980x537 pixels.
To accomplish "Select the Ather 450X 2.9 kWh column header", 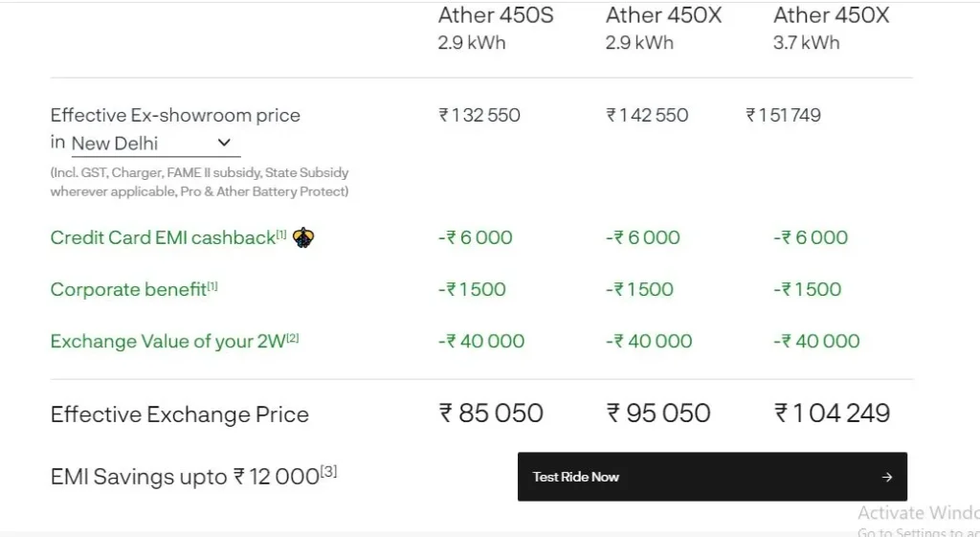I will [664, 28].
